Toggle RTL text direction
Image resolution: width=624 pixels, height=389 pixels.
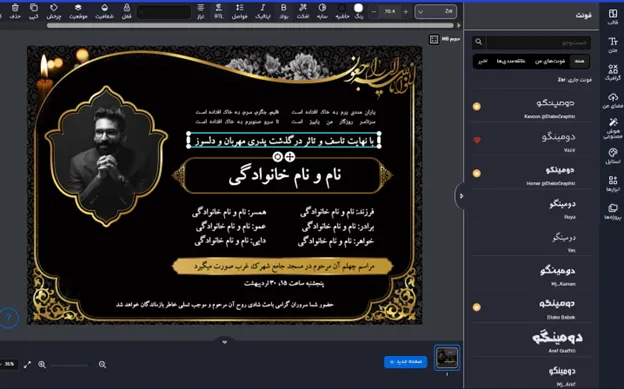click(x=218, y=11)
